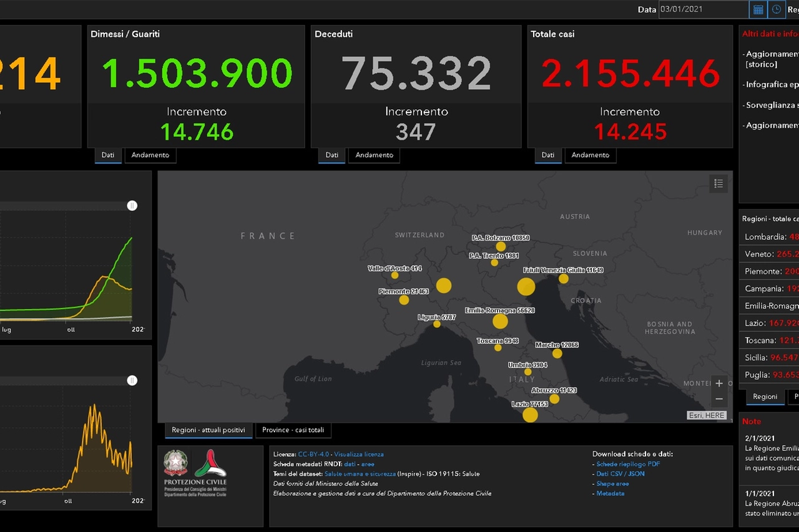Click the Deceduti total 75.332
The image size is (799, 532).
coord(416,73)
